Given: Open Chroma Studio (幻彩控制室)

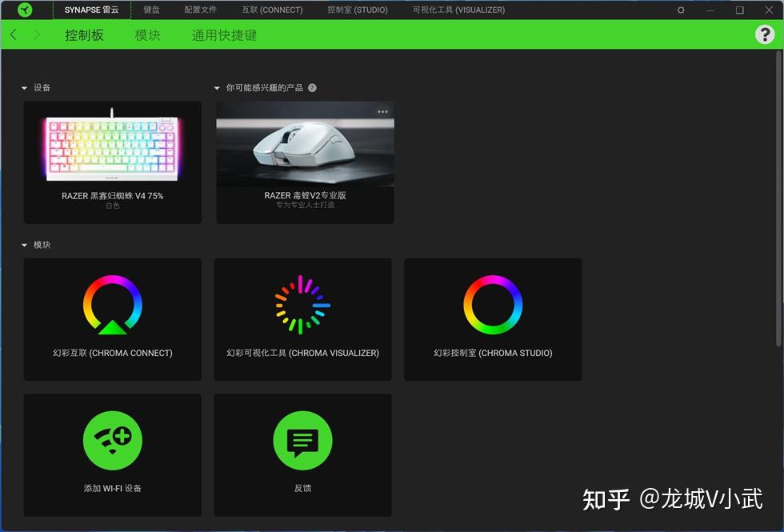Looking at the screenshot, I should click(493, 318).
